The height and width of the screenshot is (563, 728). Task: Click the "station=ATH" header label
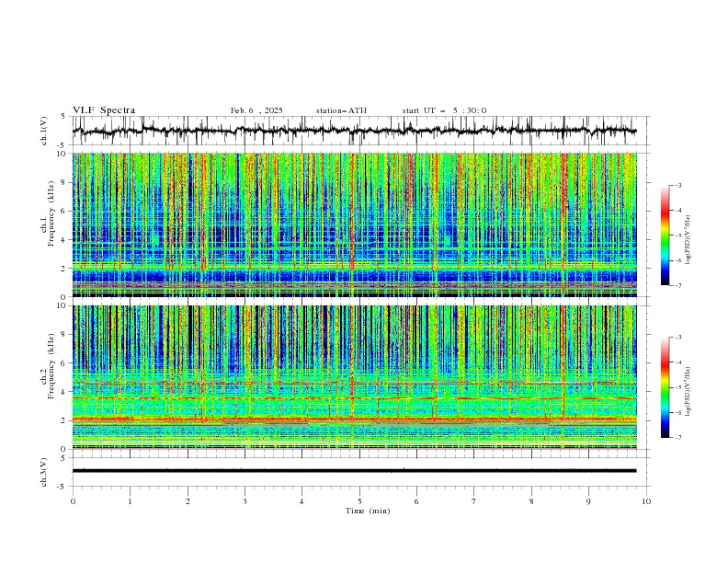(341, 110)
